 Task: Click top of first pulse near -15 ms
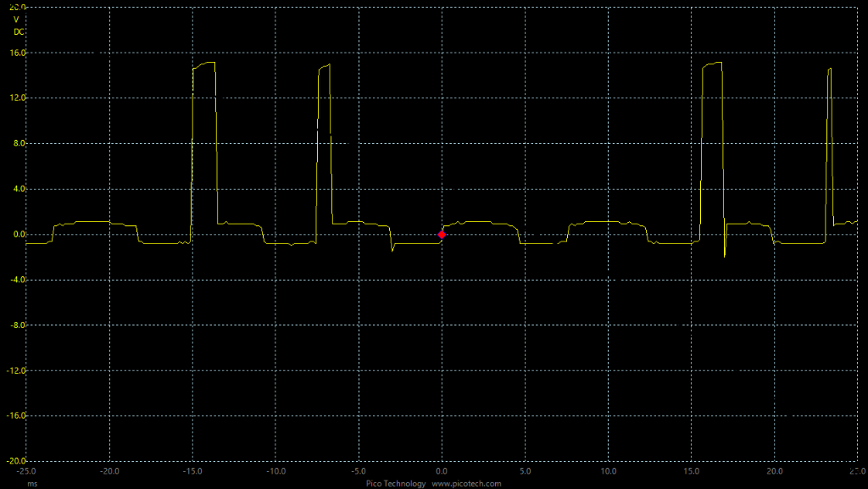tap(204, 64)
